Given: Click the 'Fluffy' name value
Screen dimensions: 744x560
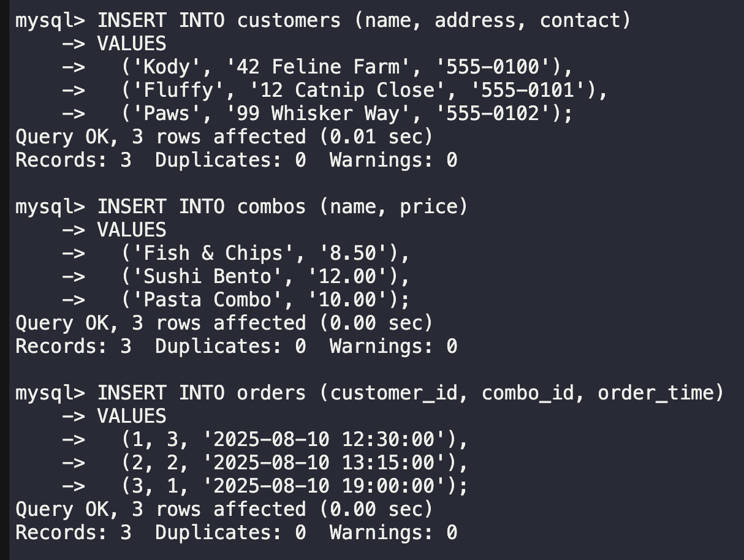Looking at the screenshot, I should (x=178, y=90).
